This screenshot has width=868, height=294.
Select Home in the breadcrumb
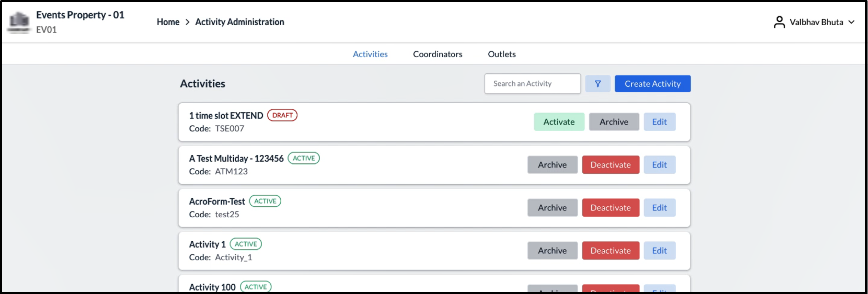click(168, 21)
